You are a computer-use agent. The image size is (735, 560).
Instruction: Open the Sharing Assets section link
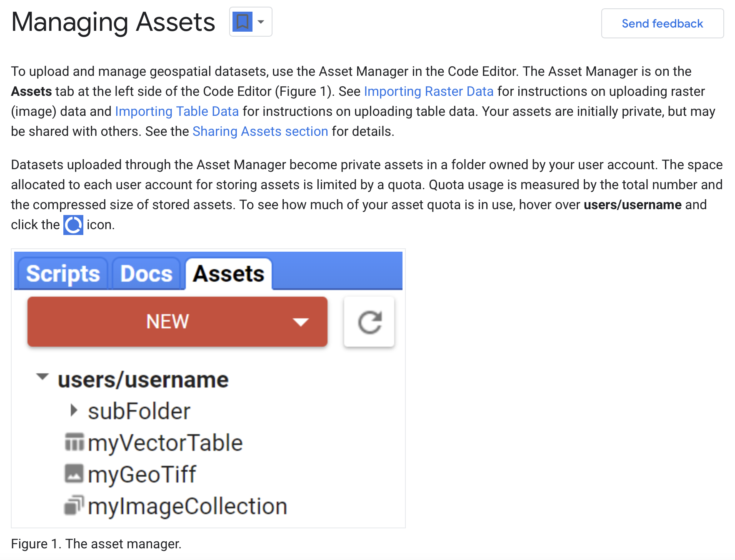260,131
